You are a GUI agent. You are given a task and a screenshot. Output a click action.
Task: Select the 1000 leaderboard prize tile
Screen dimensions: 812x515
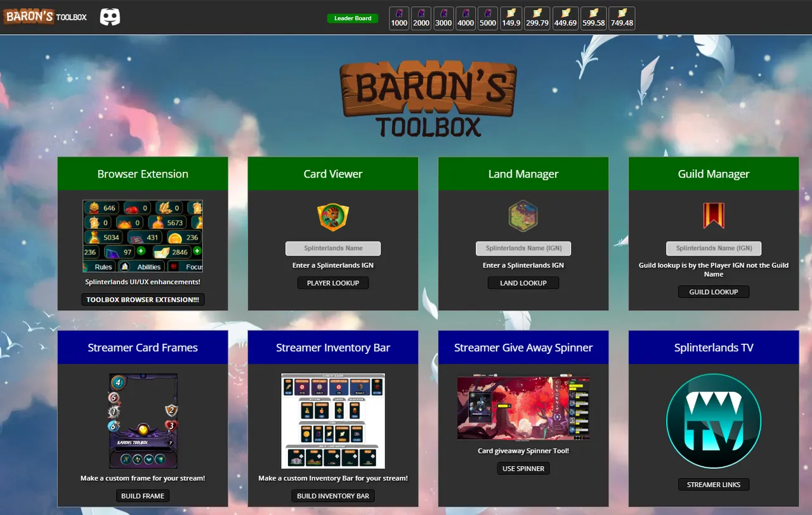(x=399, y=18)
